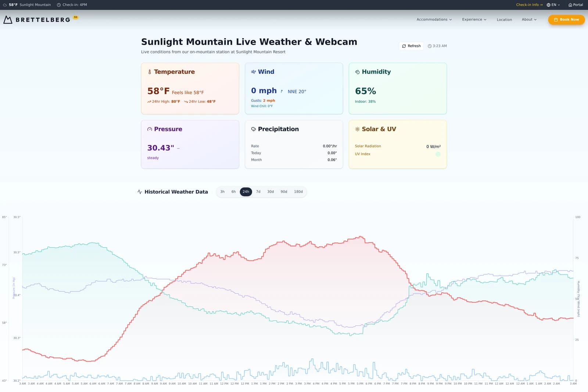Click the gauge icon on Pressure card
The height and width of the screenshot is (392, 588).
coord(150,129)
